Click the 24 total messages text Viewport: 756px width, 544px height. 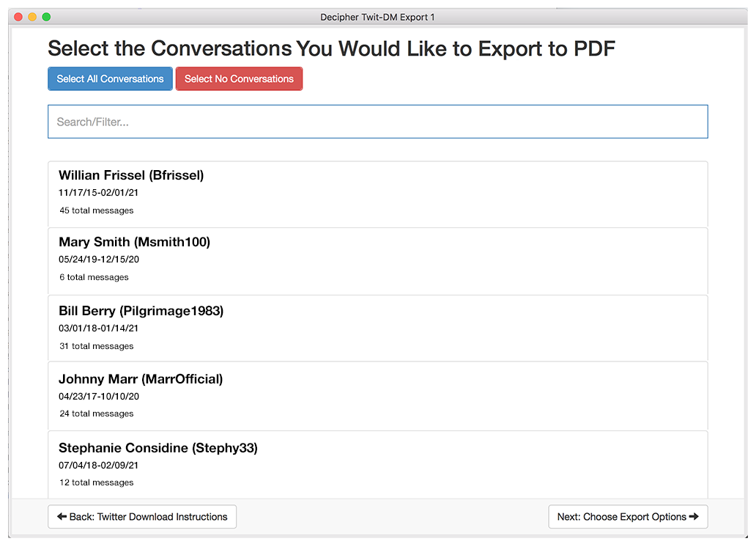point(97,413)
